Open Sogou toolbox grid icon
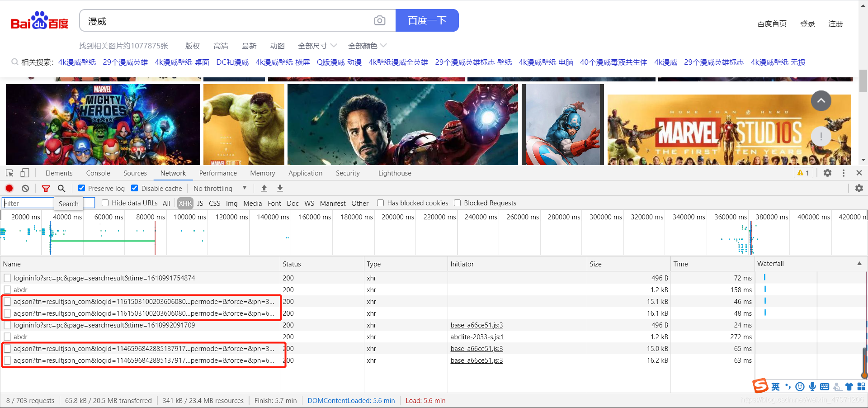Image resolution: width=868 pixels, height=408 pixels. (861, 386)
